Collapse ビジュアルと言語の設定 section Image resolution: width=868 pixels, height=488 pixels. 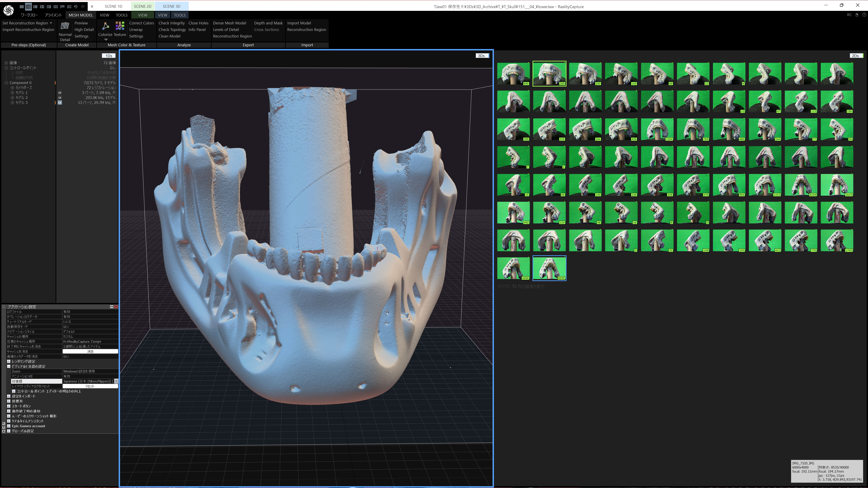(x=9, y=366)
